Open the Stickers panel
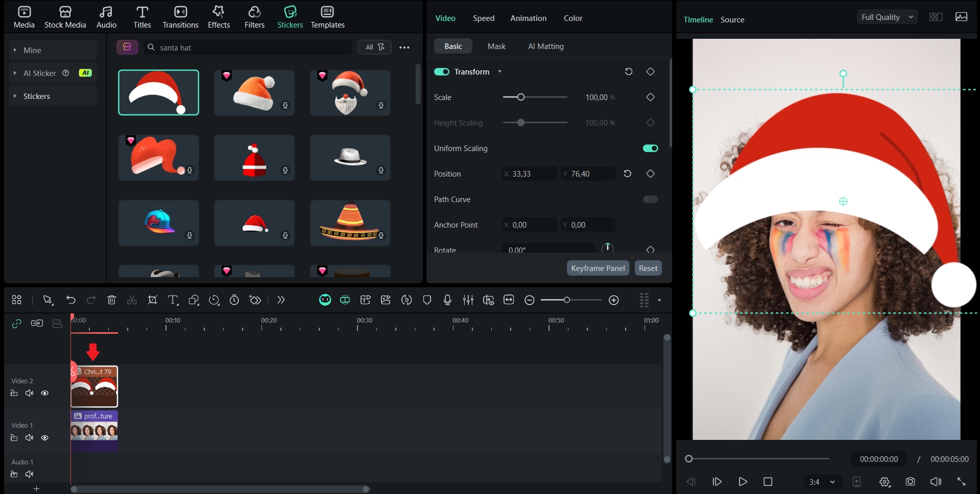 click(290, 16)
